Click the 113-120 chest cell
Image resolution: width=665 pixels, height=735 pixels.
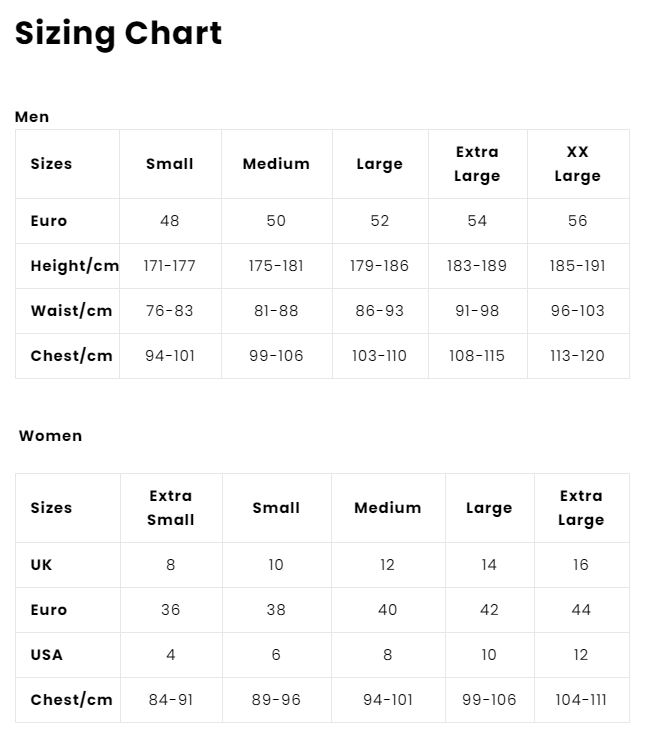577,356
